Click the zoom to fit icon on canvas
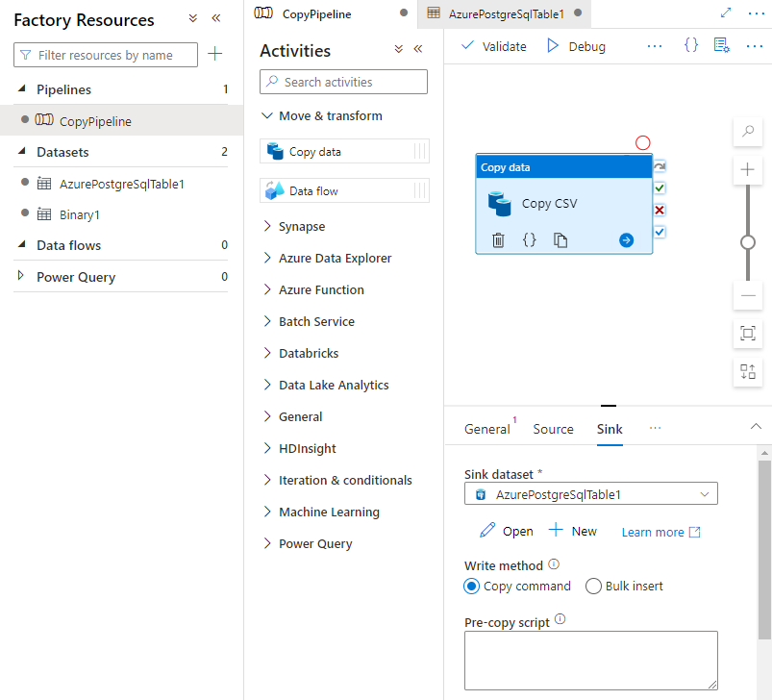Image resolution: width=772 pixels, height=700 pixels. (748, 334)
